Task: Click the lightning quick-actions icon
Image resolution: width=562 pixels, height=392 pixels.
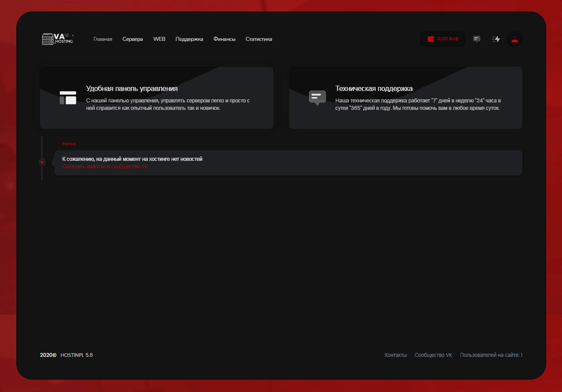Action: [496, 39]
